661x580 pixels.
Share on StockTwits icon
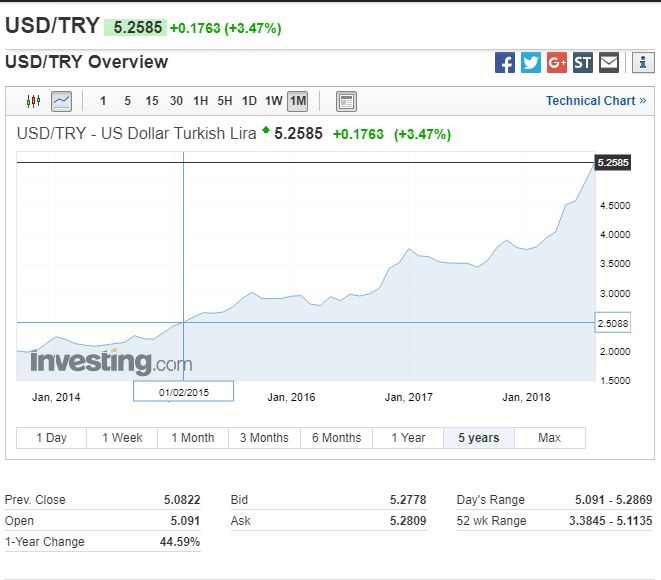pyautogui.click(x=583, y=63)
